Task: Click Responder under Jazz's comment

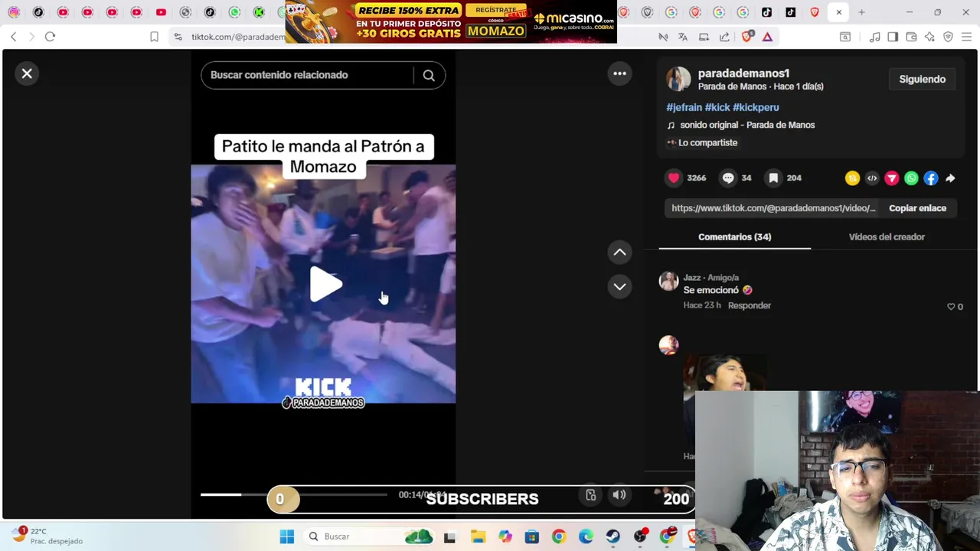Action: 749,305
